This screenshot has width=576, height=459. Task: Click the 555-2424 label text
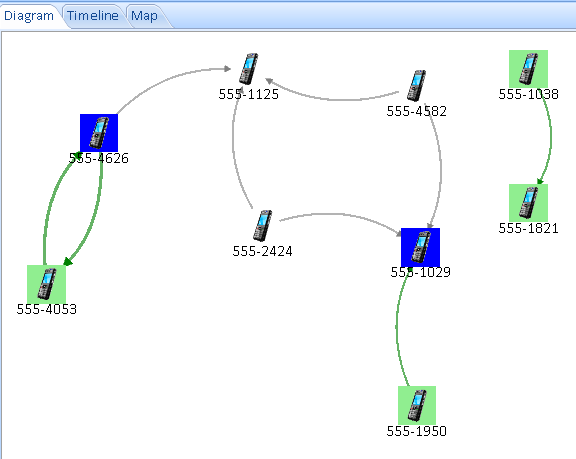pyautogui.click(x=263, y=252)
